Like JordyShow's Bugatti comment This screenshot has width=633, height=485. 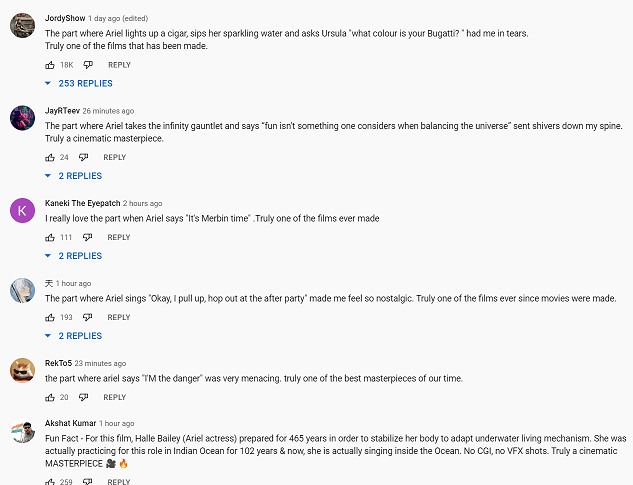tap(50, 65)
